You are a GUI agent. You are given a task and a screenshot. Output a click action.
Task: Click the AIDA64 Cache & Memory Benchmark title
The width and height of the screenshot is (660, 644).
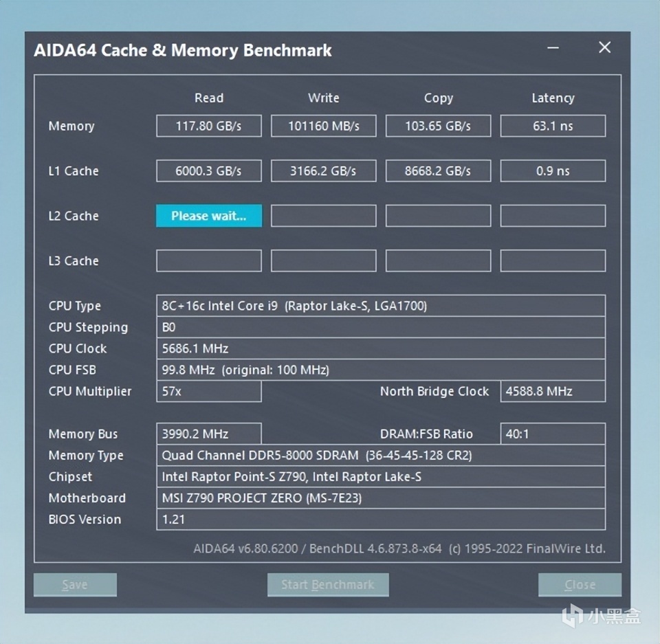click(x=183, y=50)
